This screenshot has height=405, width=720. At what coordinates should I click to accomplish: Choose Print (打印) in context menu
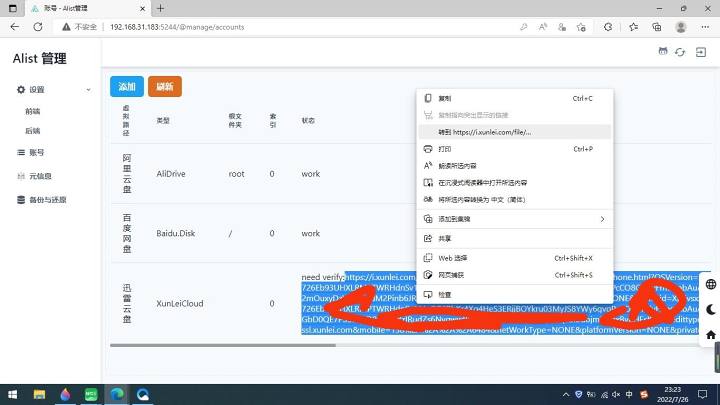(x=515, y=149)
